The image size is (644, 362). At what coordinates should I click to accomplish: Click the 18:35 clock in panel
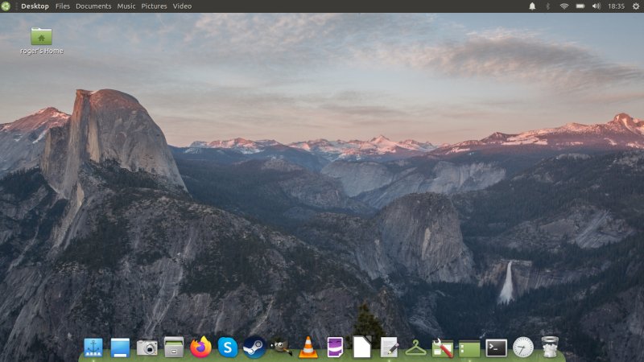pyautogui.click(x=616, y=6)
